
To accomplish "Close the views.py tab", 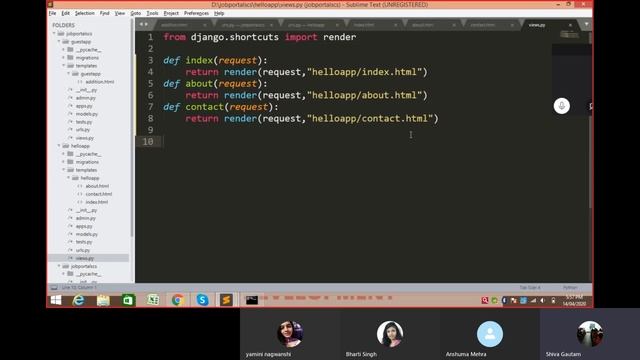I will pyautogui.click(x=570, y=25).
